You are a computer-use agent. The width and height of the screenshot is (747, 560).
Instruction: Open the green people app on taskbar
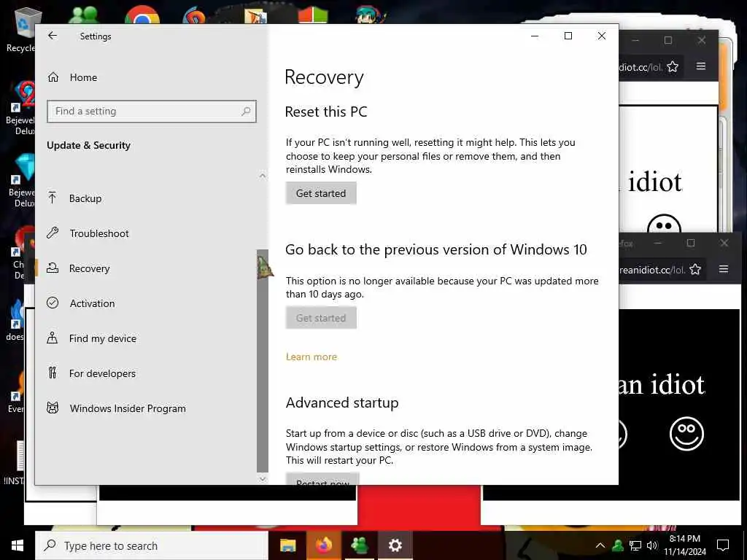tap(359, 545)
